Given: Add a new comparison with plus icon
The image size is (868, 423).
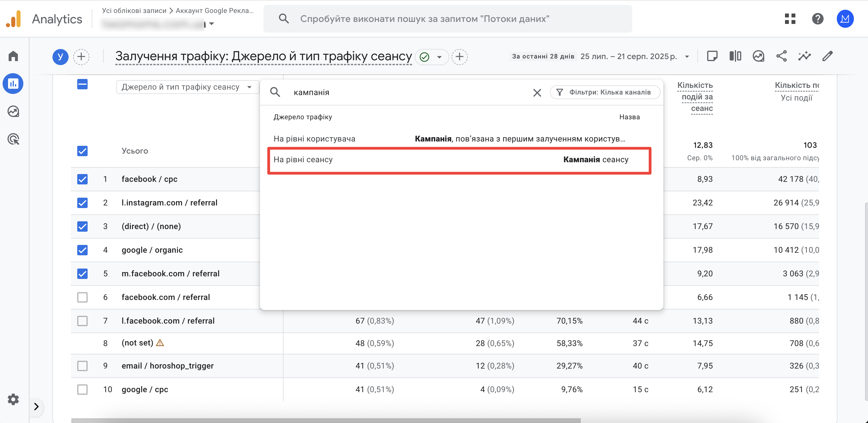Looking at the screenshot, I should 81,56.
